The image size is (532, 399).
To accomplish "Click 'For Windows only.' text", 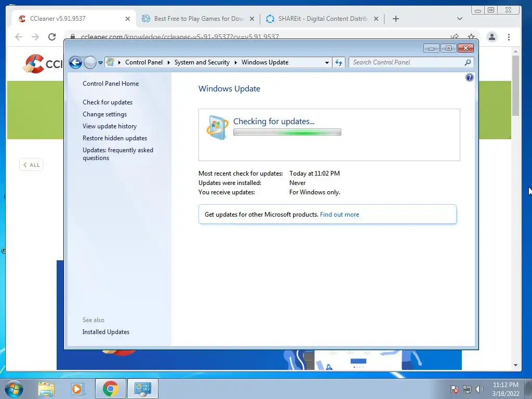I will coord(314,192).
